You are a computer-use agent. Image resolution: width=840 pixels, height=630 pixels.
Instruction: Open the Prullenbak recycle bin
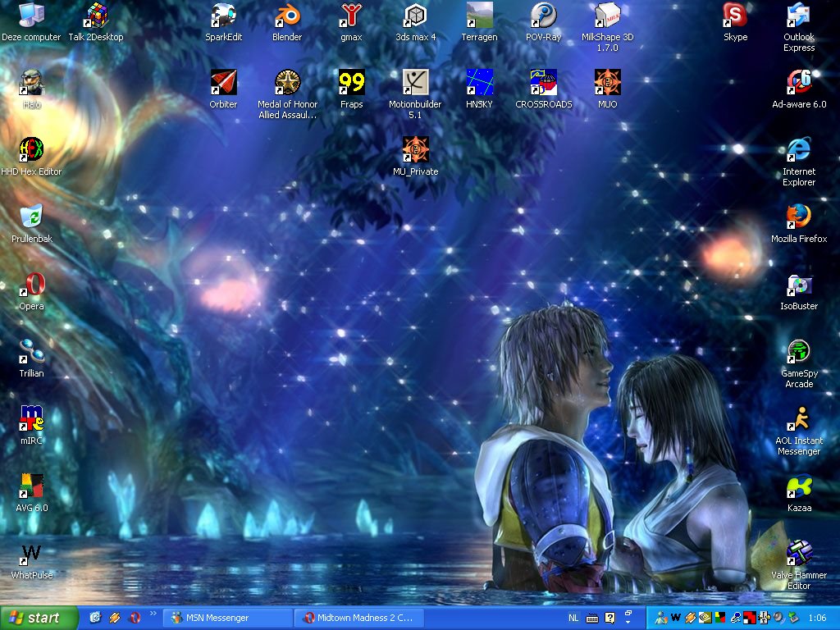pos(31,217)
